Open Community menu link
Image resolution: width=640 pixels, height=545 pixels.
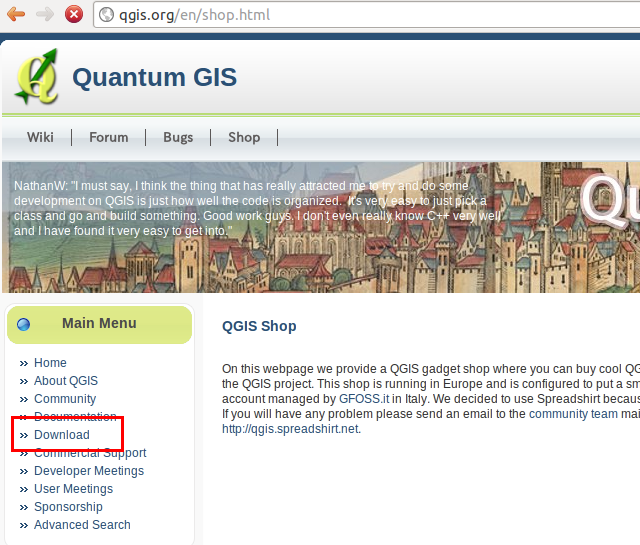click(x=65, y=398)
